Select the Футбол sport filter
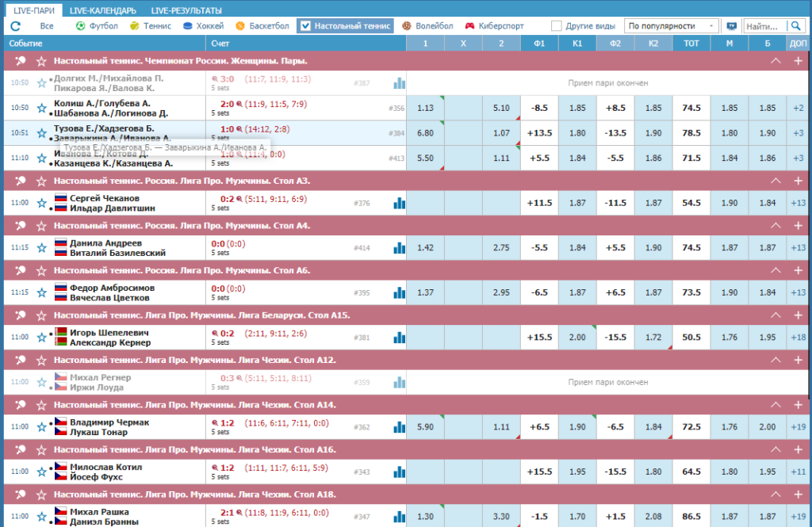This screenshot has width=812, height=527. 97,26
